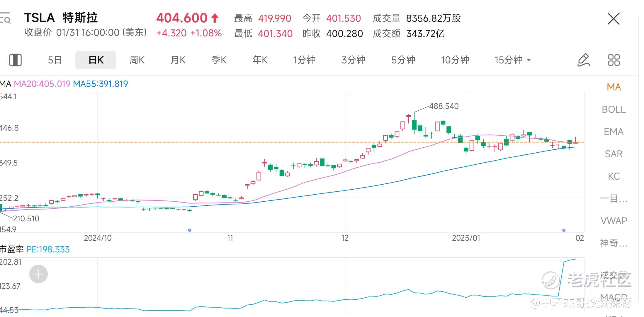Image resolution: width=644 pixels, height=317 pixels.
Task: Select the KC indicator
Action: pos(614,176)
